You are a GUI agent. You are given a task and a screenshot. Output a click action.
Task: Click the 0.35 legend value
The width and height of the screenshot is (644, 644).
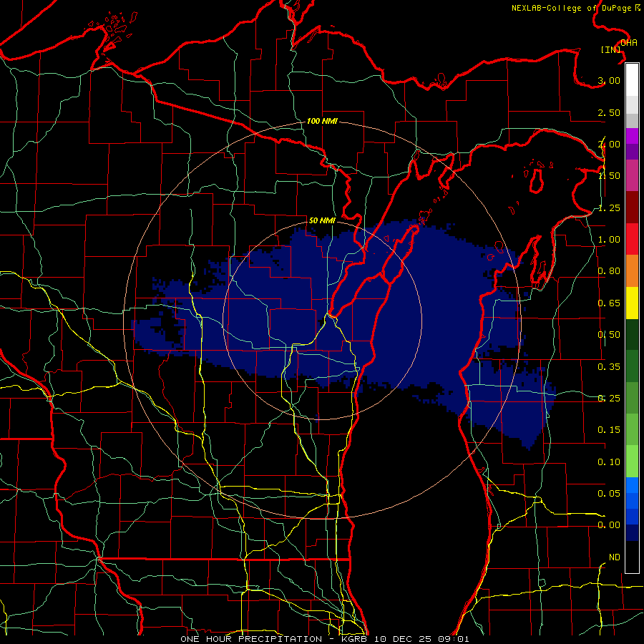click(x=609, y=367)
